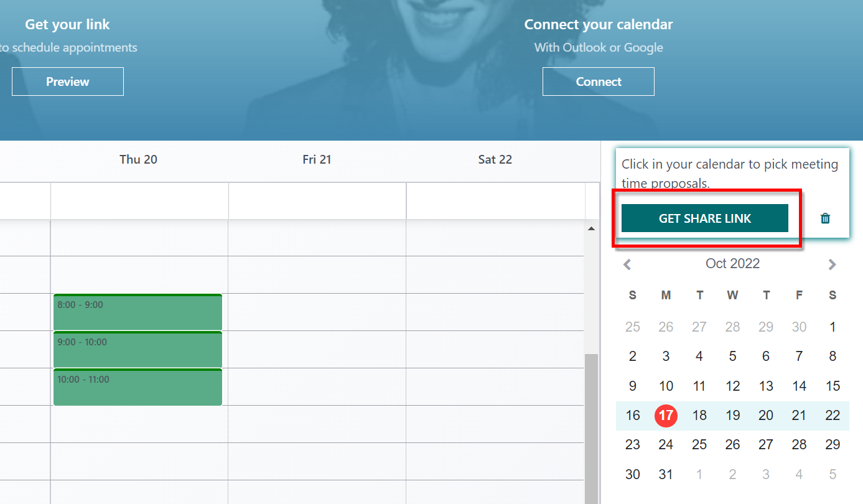863x504 pixels.
Task: Go to previous month in mini calendar
Action: 627,264
